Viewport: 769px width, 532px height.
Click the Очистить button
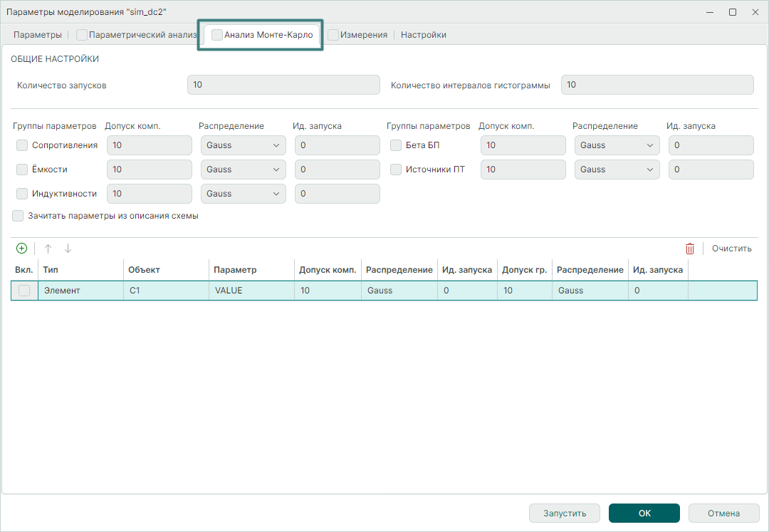click(x=731, y=249)
